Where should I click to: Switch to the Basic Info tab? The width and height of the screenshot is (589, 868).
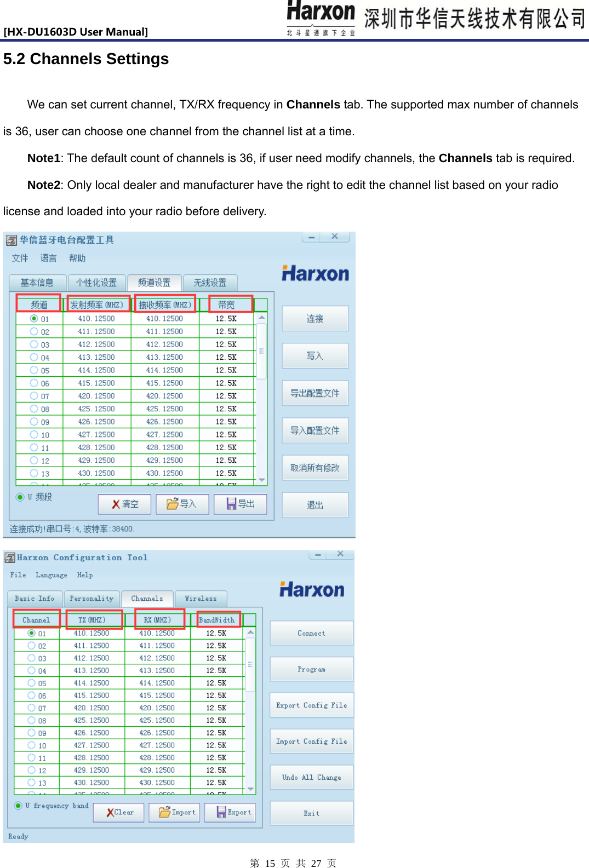click(x=35, y=599)
